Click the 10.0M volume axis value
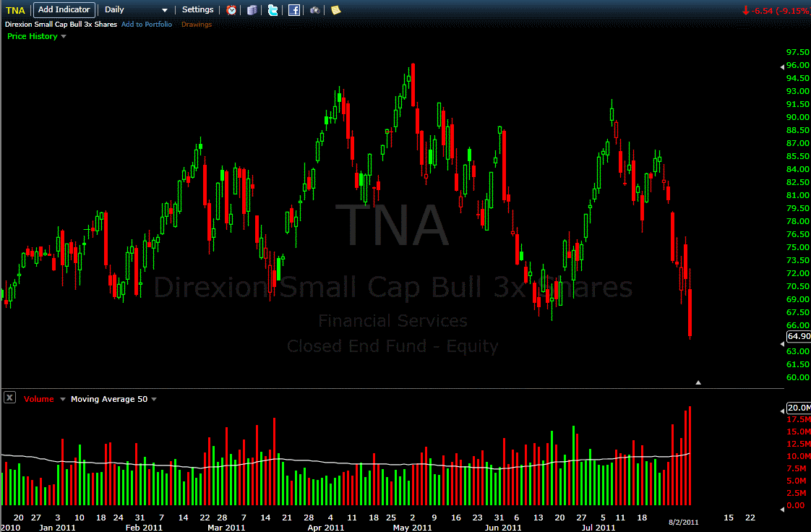The height and width of the screenshot is (532, 811). pyautogui.click(x=798, y=456)
